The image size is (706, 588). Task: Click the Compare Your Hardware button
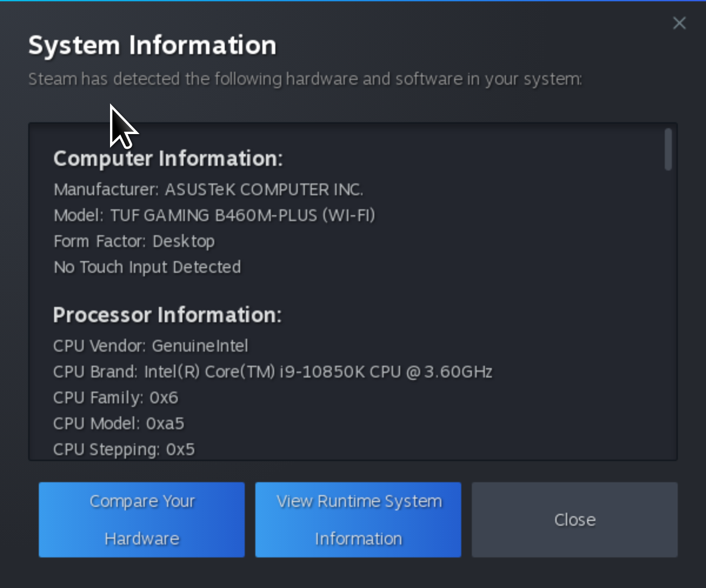pos(141,520)
